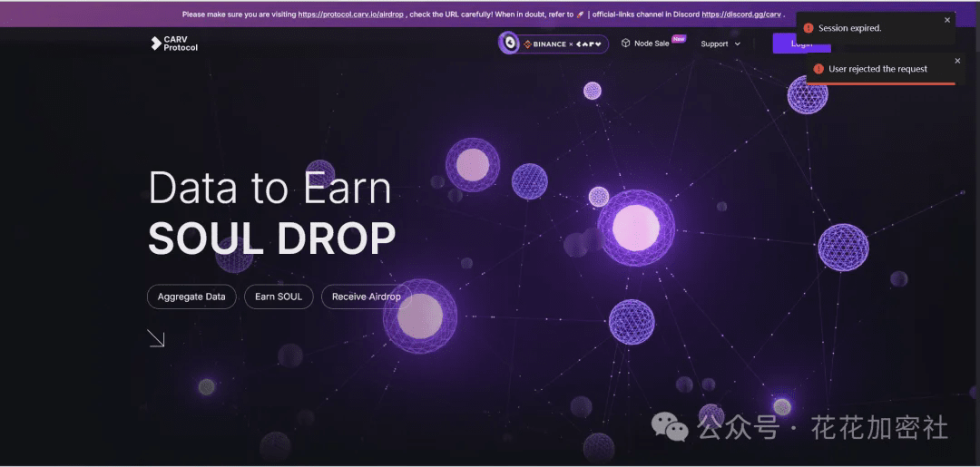This screenshot has height=467, width=980.
Task: Select the Receive Airdrop pill button
Action: 367,297
